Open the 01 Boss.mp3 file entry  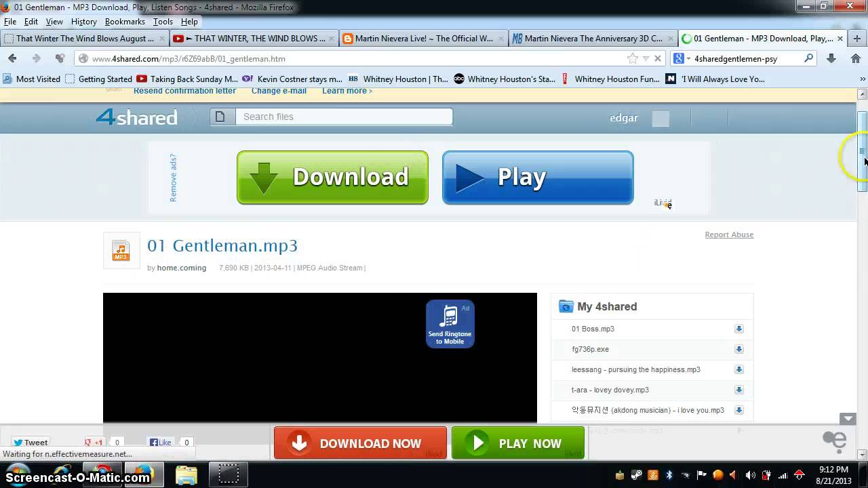pos(593,329)
